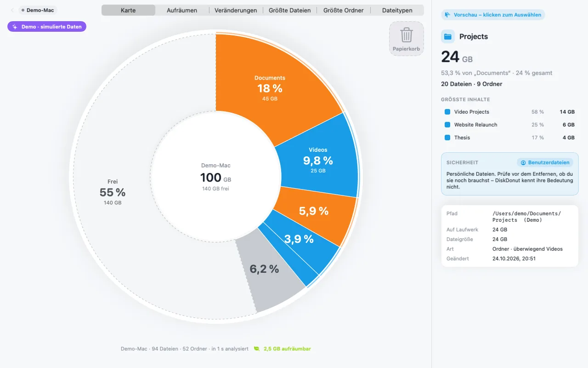Image resolution: width=588 pixels, height=368 pixels.
Task: Switch to Größte Dateien tab
Action: tap(290, 10)
